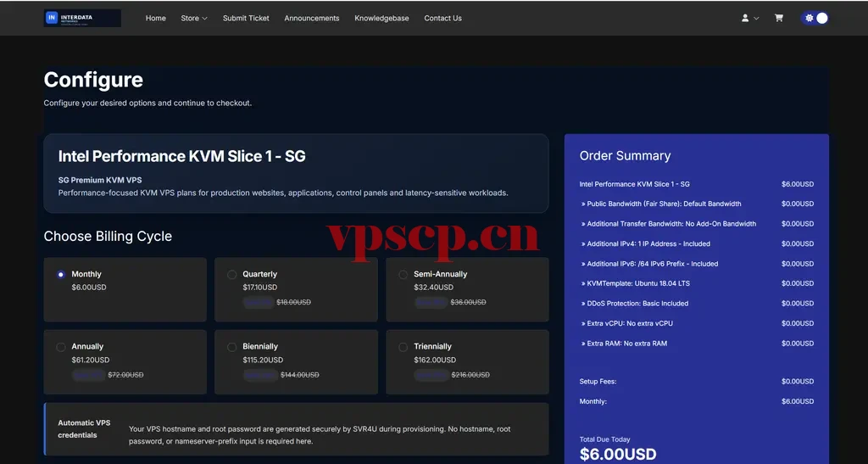Click the Quarterly discount badge
The width and height of the screenshot is (868, 464).
tap(259, 302)
